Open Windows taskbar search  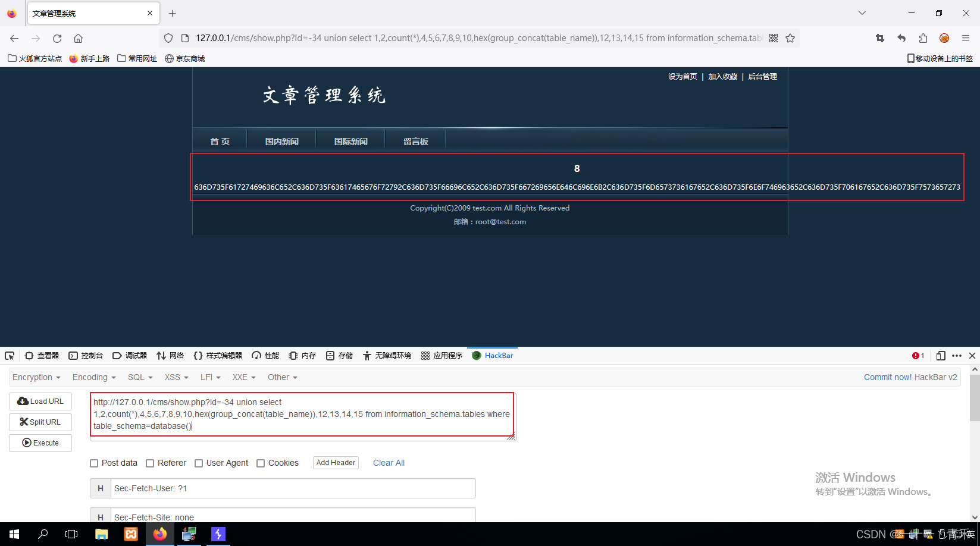click(x=43, y=534)
